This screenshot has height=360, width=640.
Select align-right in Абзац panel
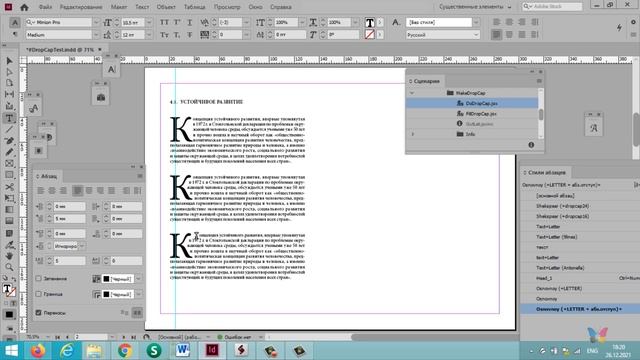tap(64, 191)
